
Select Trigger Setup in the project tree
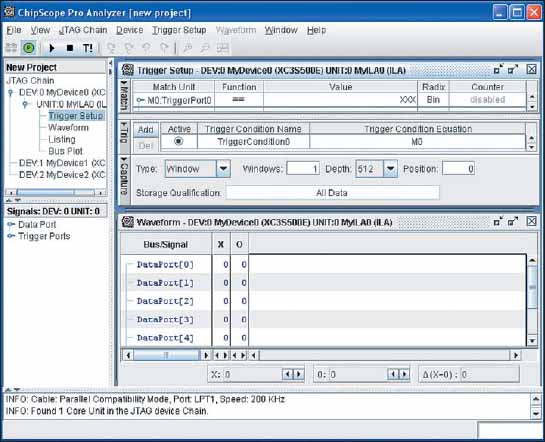[x=76, y=116]
